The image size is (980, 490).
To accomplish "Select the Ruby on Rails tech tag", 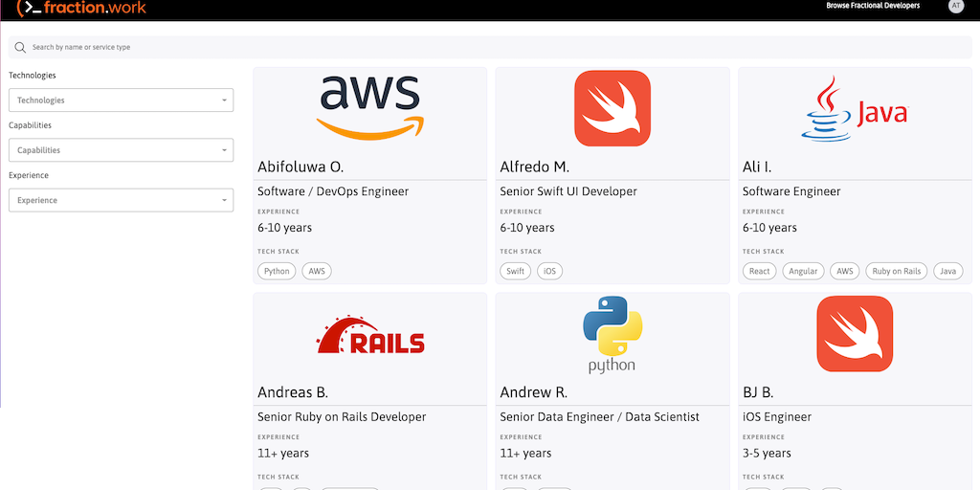I will 897,271.
